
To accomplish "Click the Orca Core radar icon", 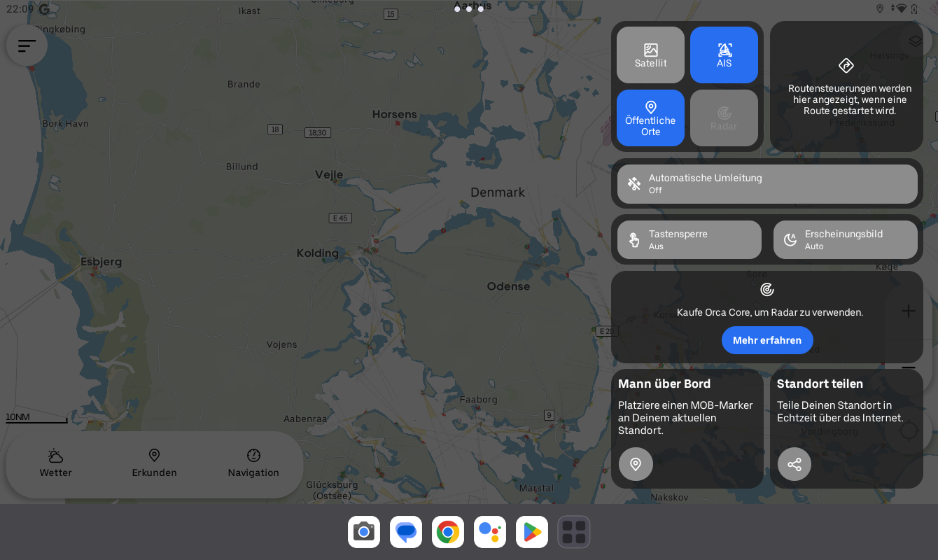I will [767, 289].
